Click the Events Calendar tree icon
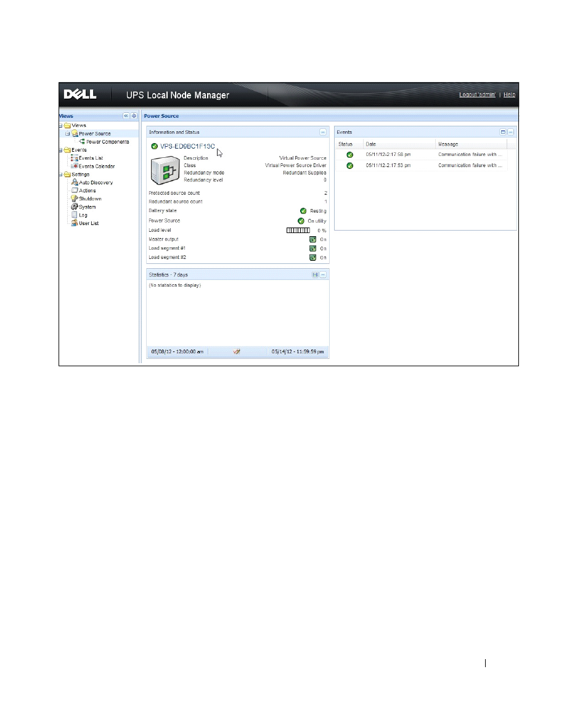 75,166
